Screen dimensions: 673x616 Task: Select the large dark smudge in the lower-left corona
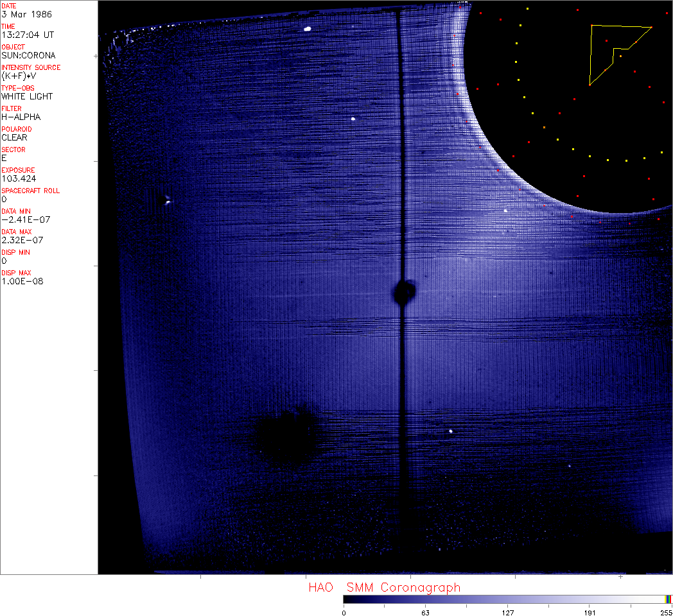click(x=285, y=436)
